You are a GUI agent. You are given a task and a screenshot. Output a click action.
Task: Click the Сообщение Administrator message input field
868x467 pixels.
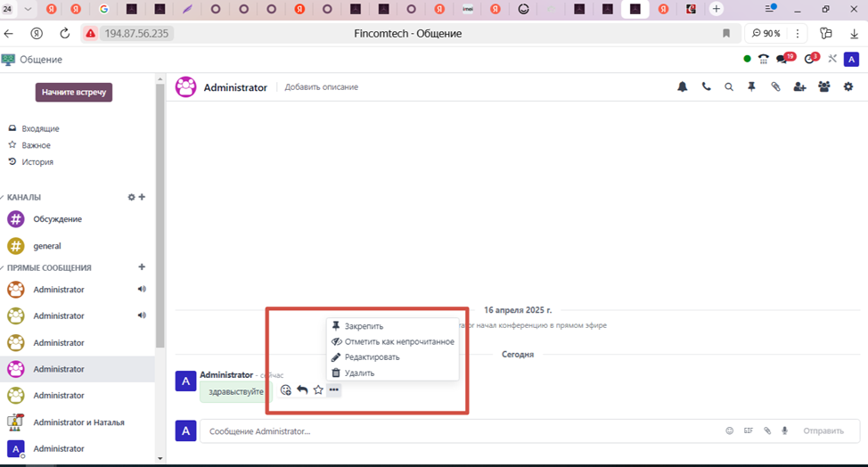(446, 431)
